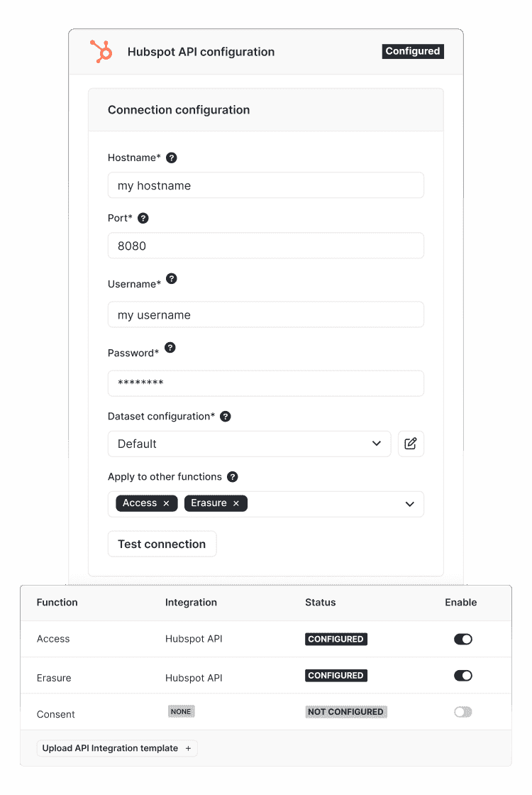Click the Dataset configuration help icon
The image size is (532, 795).
tap(226, 416)
